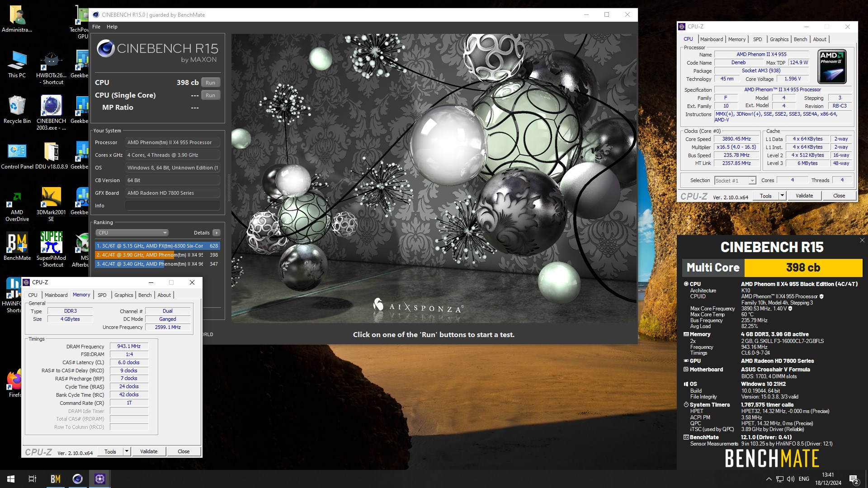Open the network icon in system tray
The image size is (868, 488).
click(780, 479)
